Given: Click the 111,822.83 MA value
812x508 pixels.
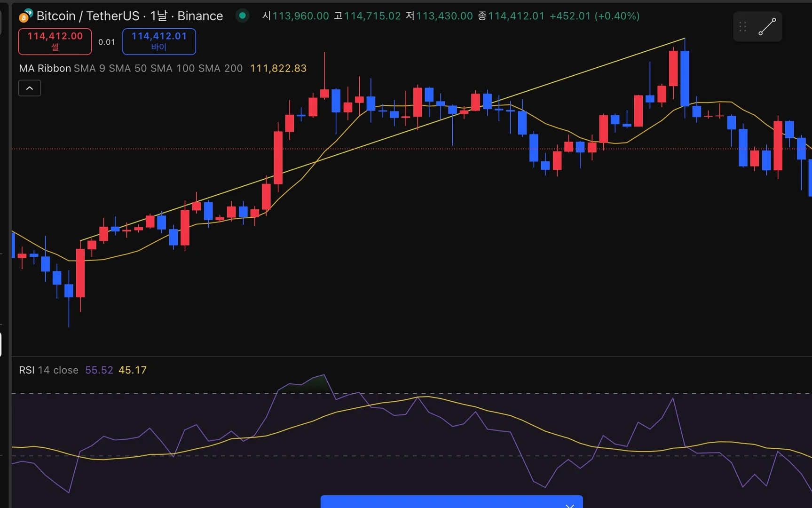Looking at the screenshot, I should pos(278,68).
